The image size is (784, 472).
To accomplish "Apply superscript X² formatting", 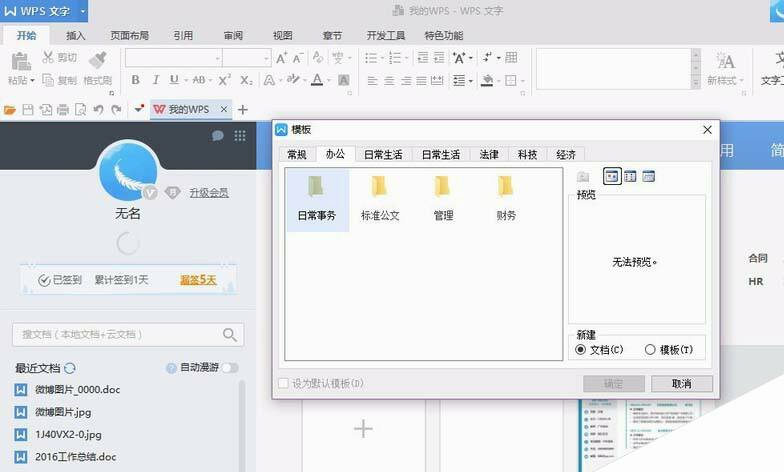I will (224, 80).
